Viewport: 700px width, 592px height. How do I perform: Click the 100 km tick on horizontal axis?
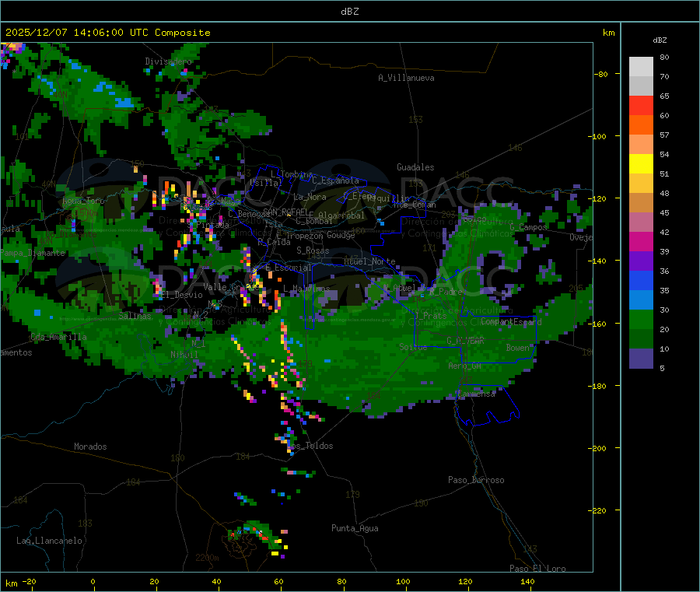coord(403,581)
